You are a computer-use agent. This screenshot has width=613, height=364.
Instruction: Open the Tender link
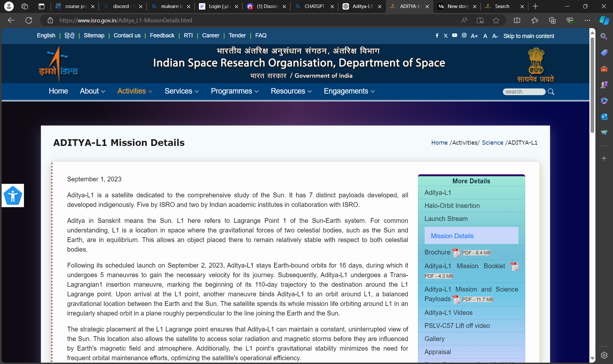pos(237,35)
